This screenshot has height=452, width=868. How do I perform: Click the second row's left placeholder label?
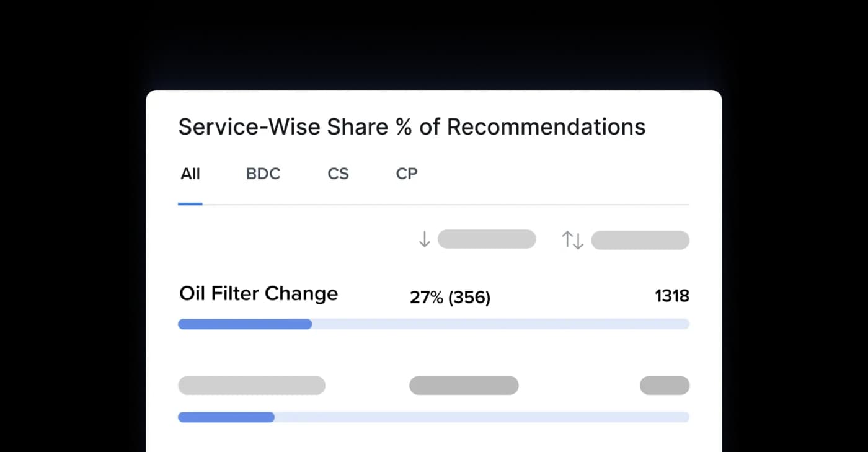click(x=251, y=385)
